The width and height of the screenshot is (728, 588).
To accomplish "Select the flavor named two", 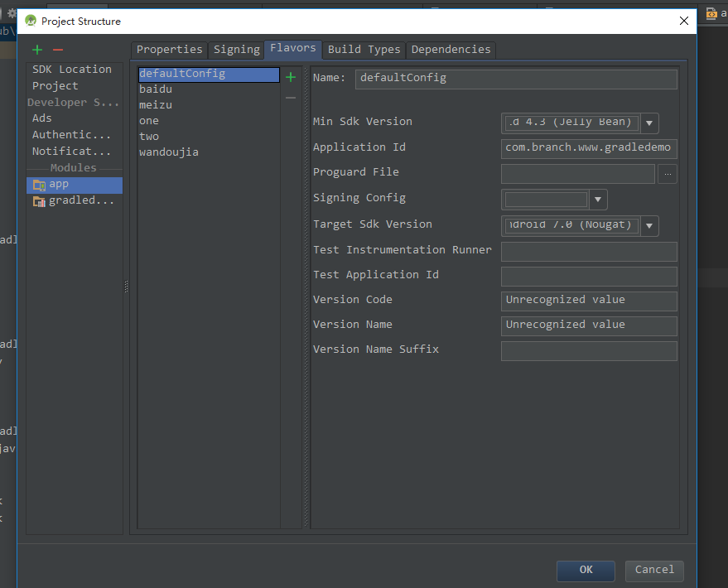I will (209, 137).
